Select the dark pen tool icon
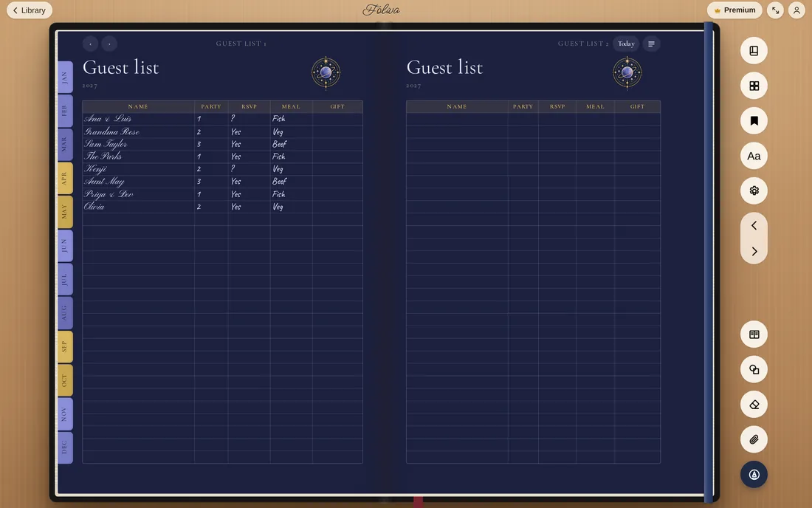812x508 pixels. 754,474
